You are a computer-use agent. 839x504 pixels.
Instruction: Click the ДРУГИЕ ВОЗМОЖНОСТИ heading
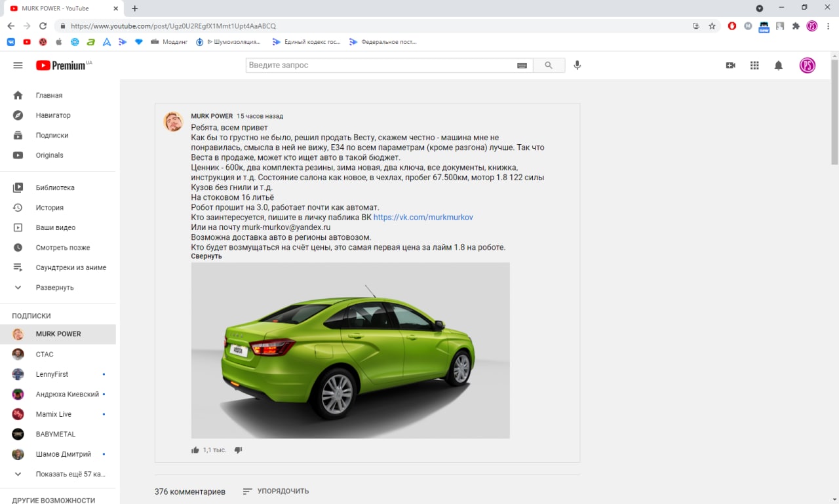pos(54,500)
